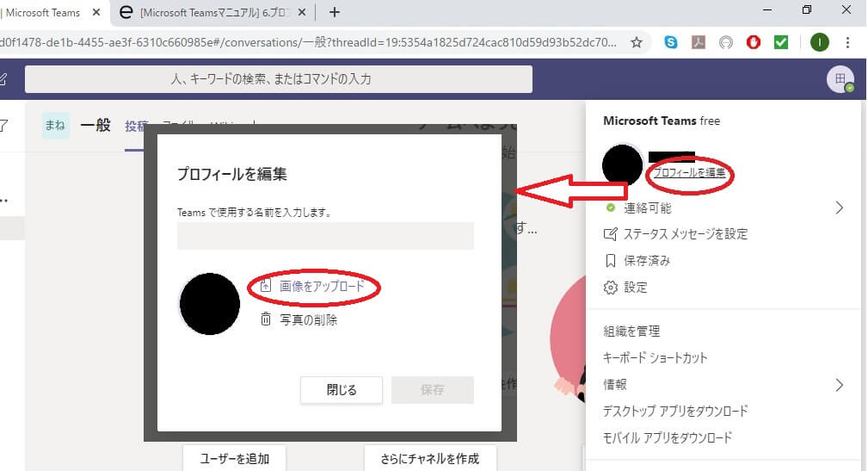
Task: Open the Chrome three-dot menu
Action: tap(848, 41)
